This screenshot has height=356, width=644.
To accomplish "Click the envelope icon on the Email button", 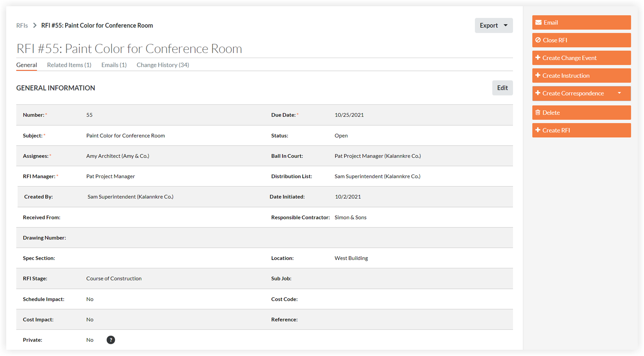I will pyautogui.click(x=539, y=22).
